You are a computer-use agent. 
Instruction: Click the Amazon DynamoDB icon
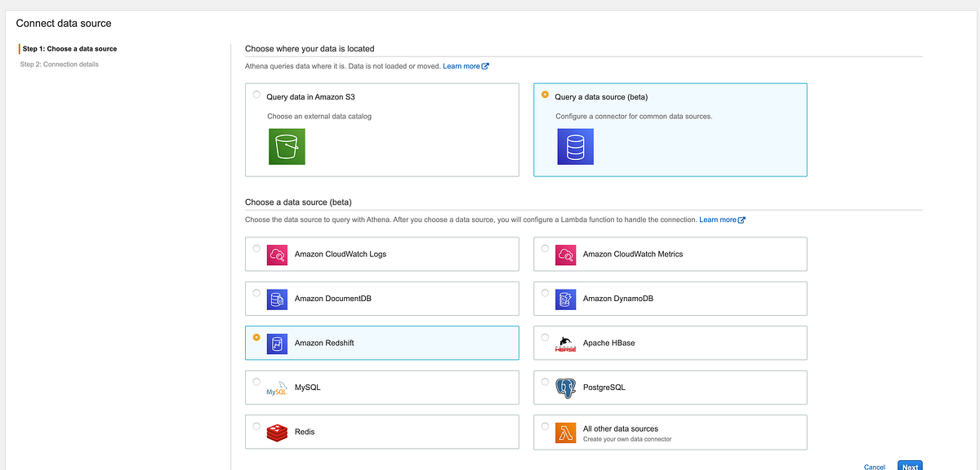pyautogui.click(x=566, y=299)
